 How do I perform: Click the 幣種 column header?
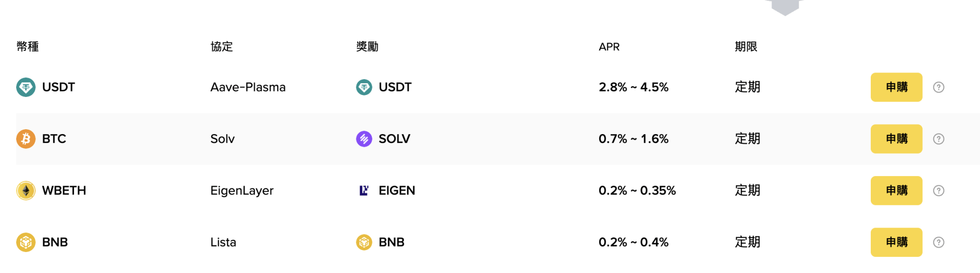click(27, 47)
